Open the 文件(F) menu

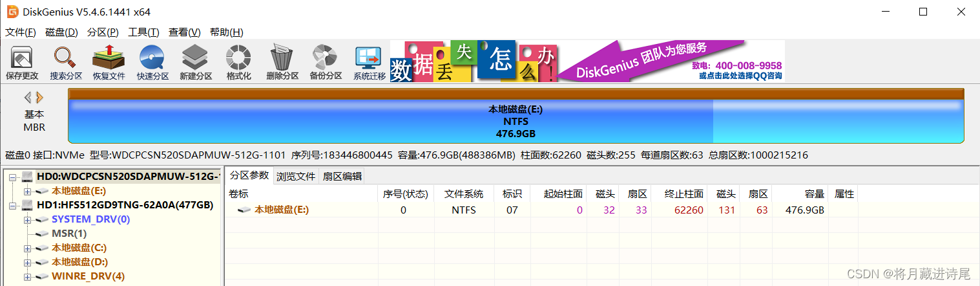pyautogui.click(x=21, y=32)
